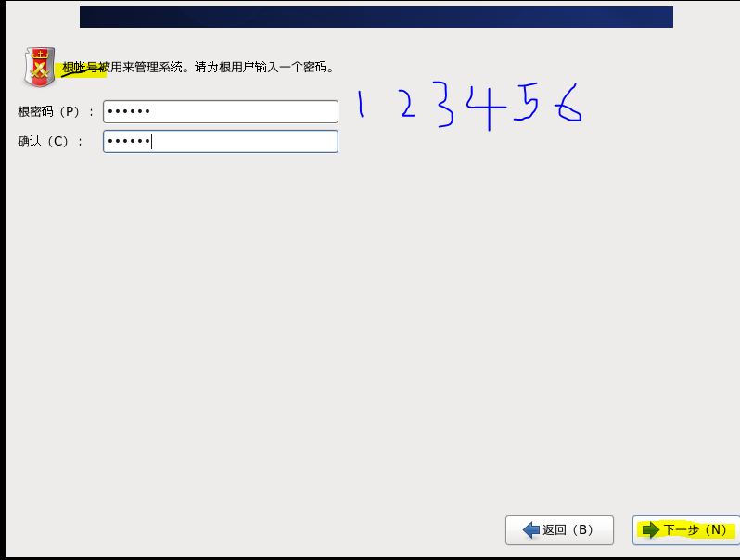Click the handwritten blue digit 3
This screenshot has height=560, width=740.
[444, 104]
